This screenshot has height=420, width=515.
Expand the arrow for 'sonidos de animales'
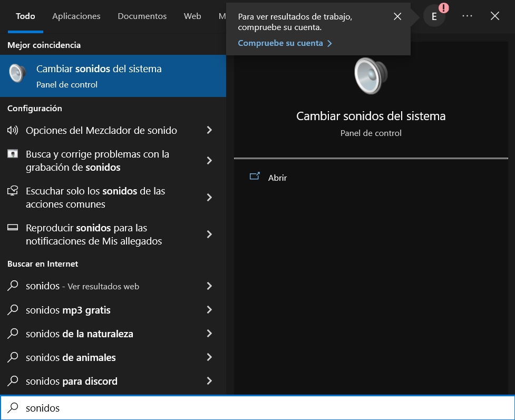209,357
